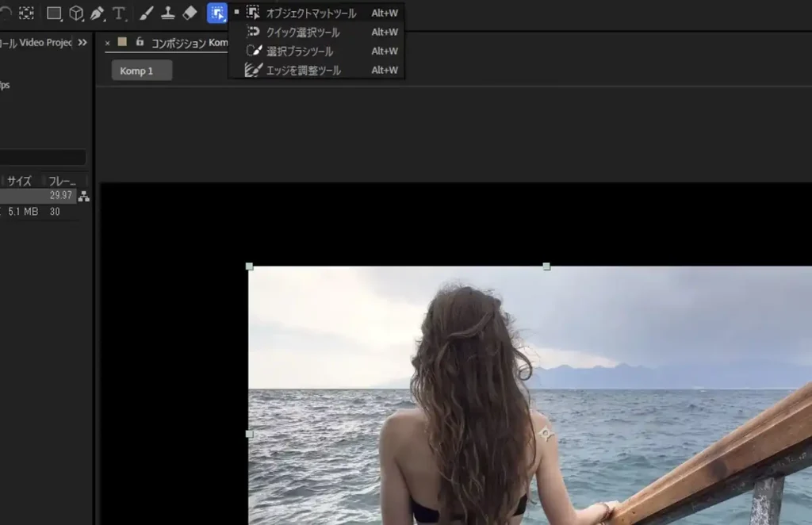Select the 3D cube tool

tap(76, 13)
